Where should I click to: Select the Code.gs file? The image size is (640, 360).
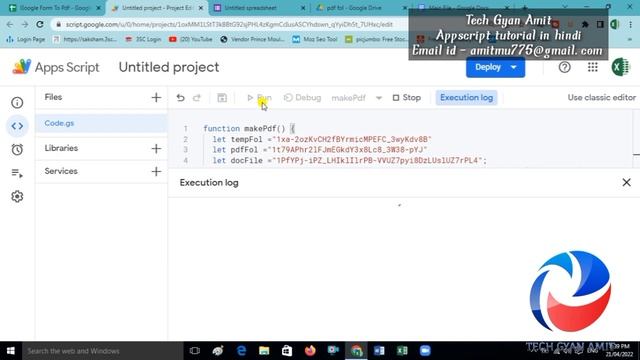[101, 123]
